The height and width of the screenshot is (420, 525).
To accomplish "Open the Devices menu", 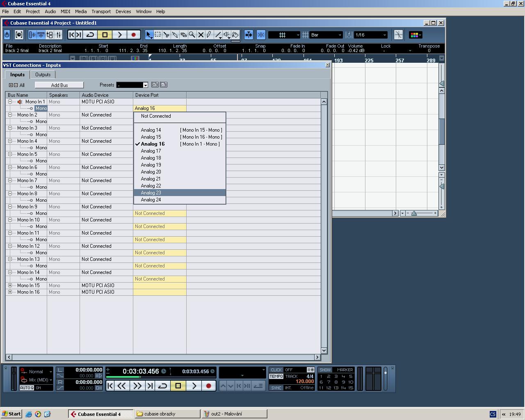I will coord(123,11).
